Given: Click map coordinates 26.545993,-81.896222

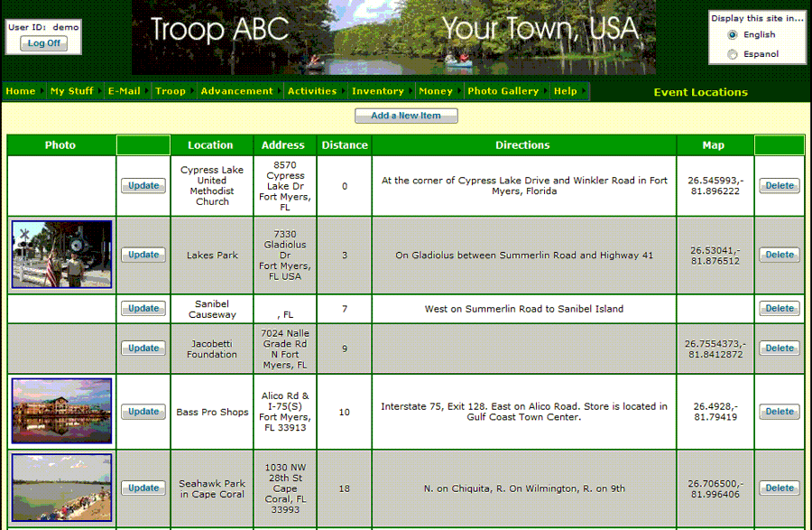Looking at the screenshot, I should click(715, 185).
